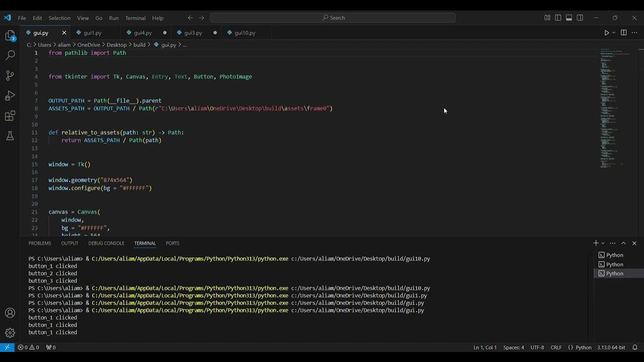644x362 pixels.
Task: Close the terminal panel
Action: click(x=634, y=243)
